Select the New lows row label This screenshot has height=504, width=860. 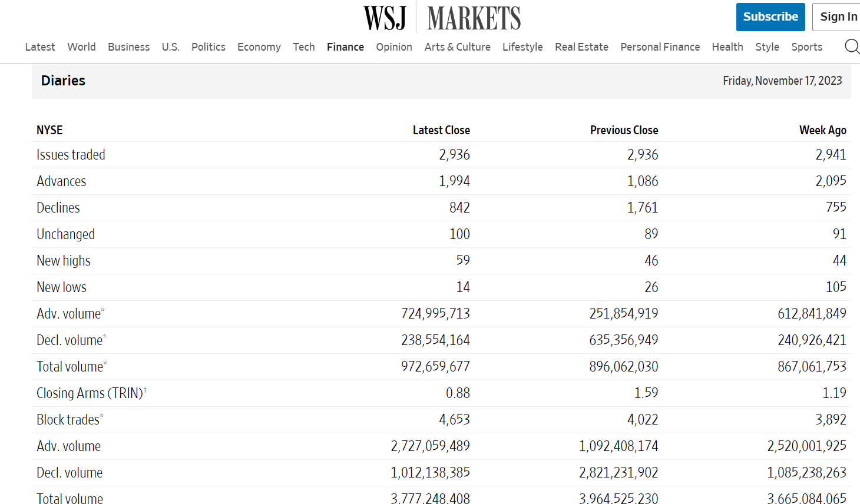coord(61,287)
